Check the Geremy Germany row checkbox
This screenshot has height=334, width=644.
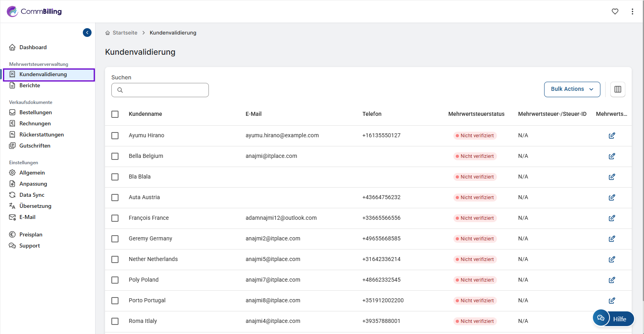115,239
